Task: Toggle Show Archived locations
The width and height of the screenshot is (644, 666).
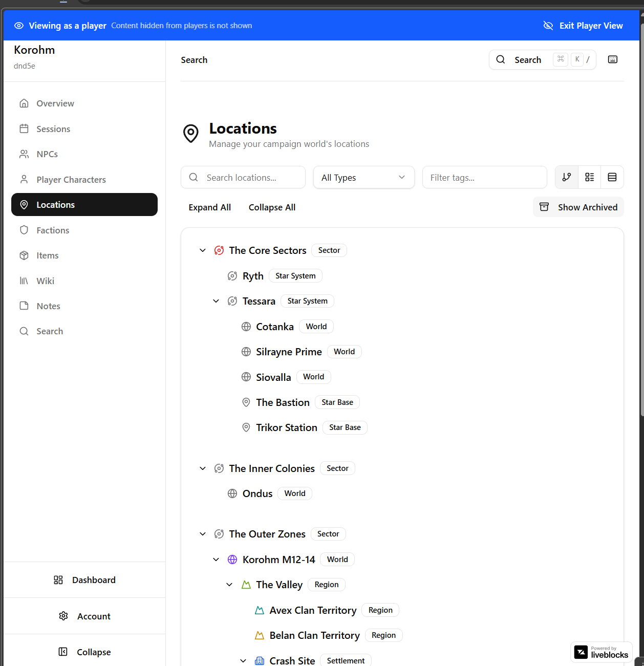Action: [578, 207]
